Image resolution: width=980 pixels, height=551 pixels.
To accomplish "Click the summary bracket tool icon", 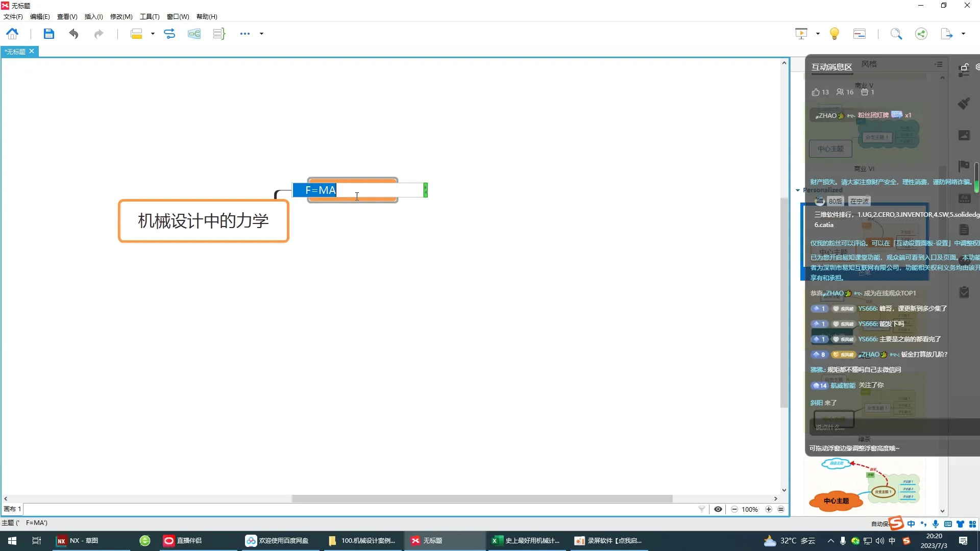I will (x=219, y=34).
